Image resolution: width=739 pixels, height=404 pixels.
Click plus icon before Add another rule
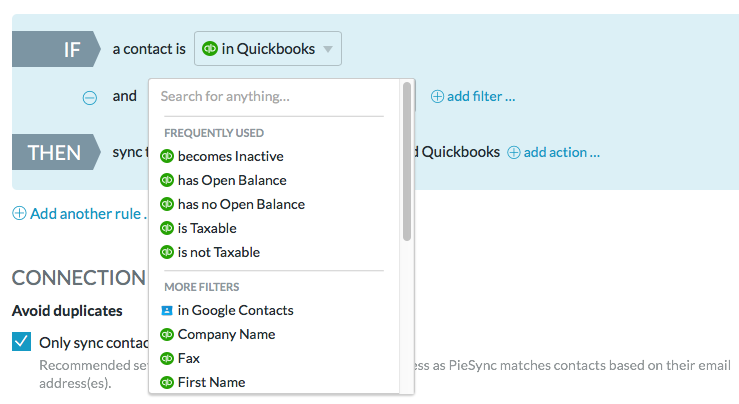(19, 213)
